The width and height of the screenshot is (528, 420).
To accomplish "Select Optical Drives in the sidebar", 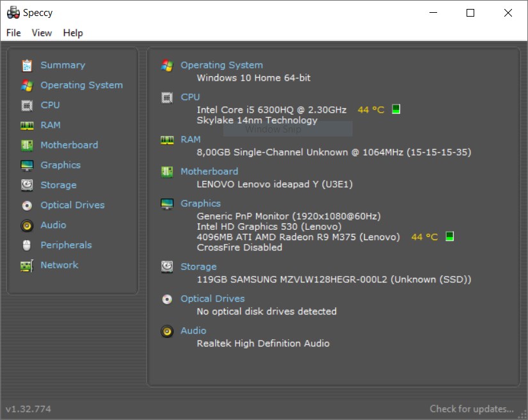I will click(73, 205).
